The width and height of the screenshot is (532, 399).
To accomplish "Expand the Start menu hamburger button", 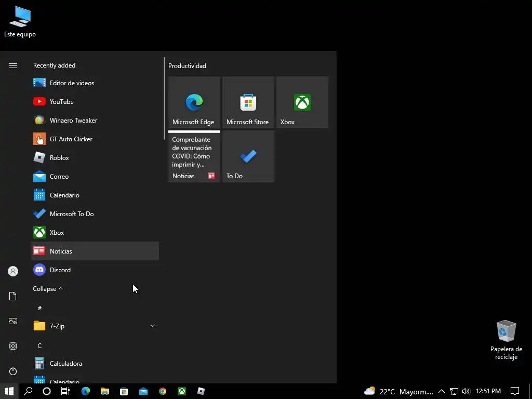I will [x=13, y=65].
